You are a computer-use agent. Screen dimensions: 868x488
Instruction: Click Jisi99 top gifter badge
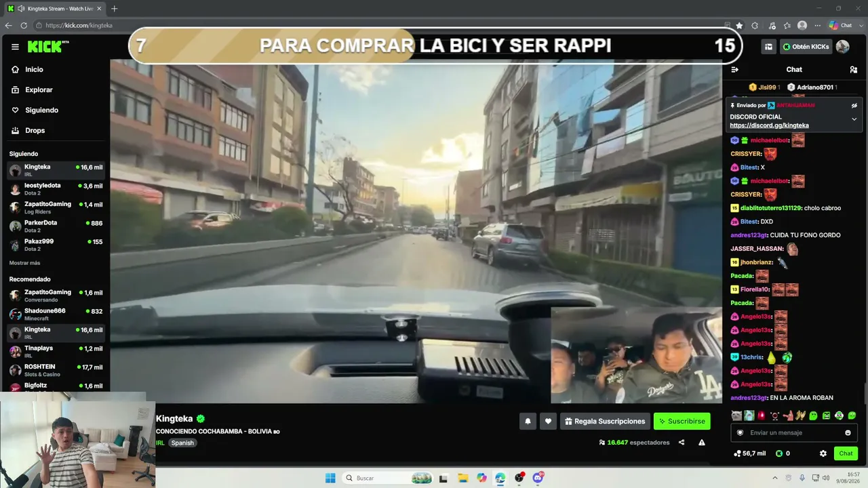coord(764,87)
